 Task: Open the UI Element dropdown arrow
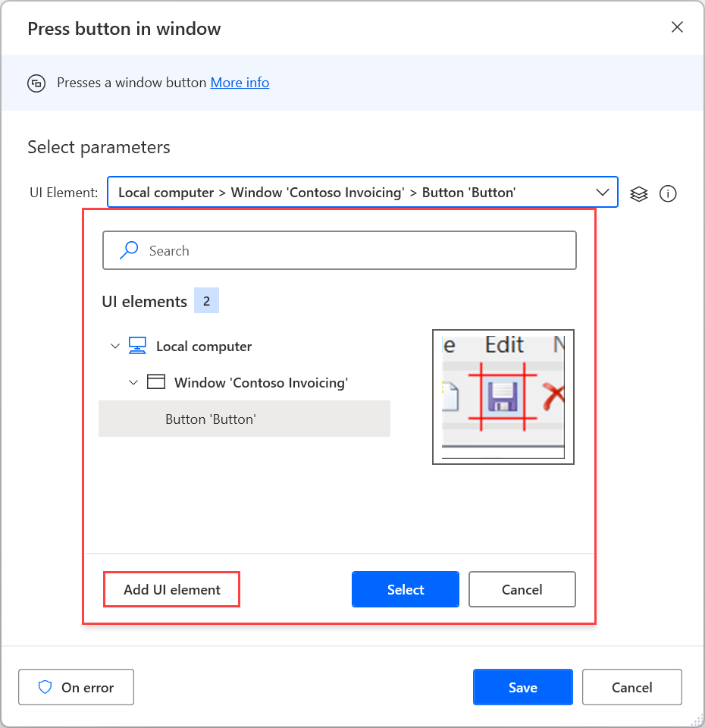[603, 193]
